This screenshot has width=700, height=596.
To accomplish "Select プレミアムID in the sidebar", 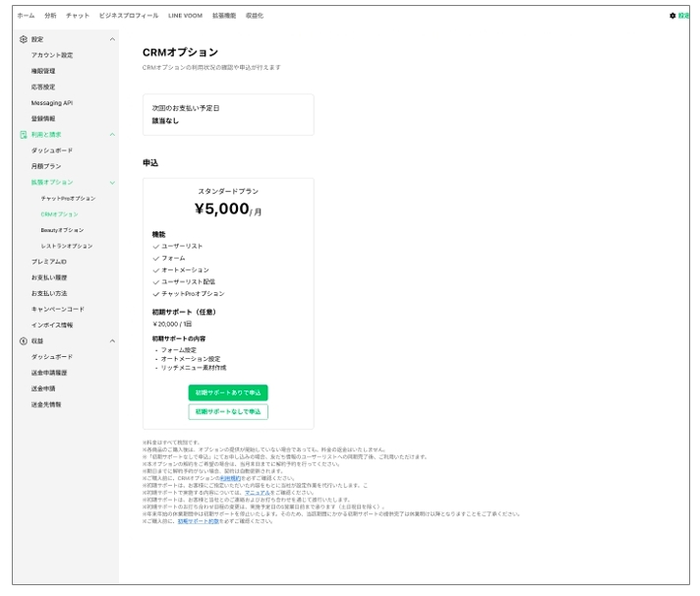I will coord(48,262).
